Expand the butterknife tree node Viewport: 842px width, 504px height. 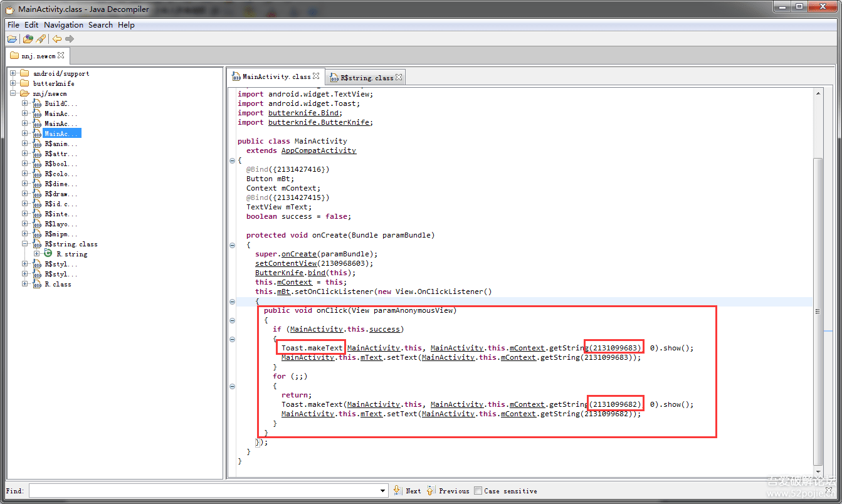pyautogui.click(x=13, y=83)
